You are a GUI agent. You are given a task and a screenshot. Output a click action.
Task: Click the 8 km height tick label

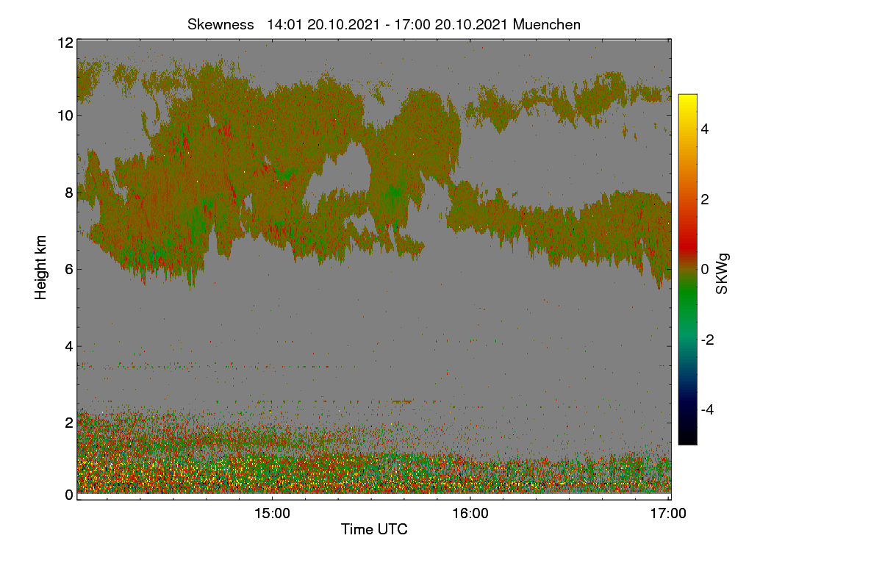[x=68, y=193]
